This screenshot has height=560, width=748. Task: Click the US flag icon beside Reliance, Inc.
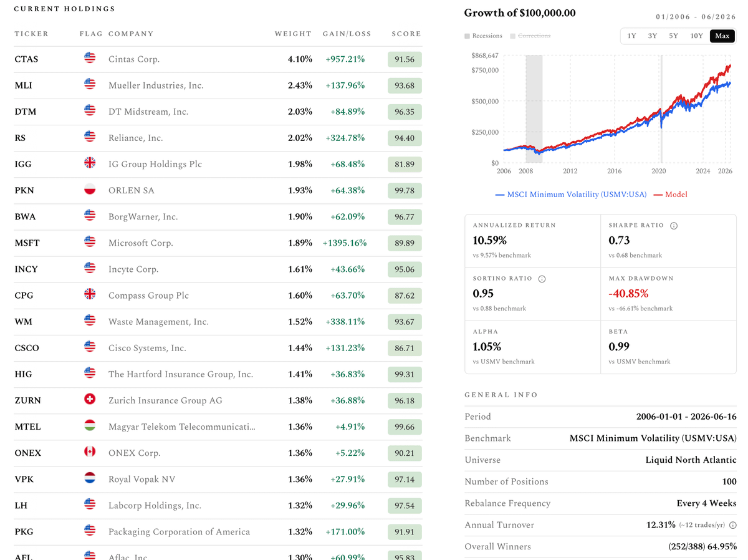[90, 137]
